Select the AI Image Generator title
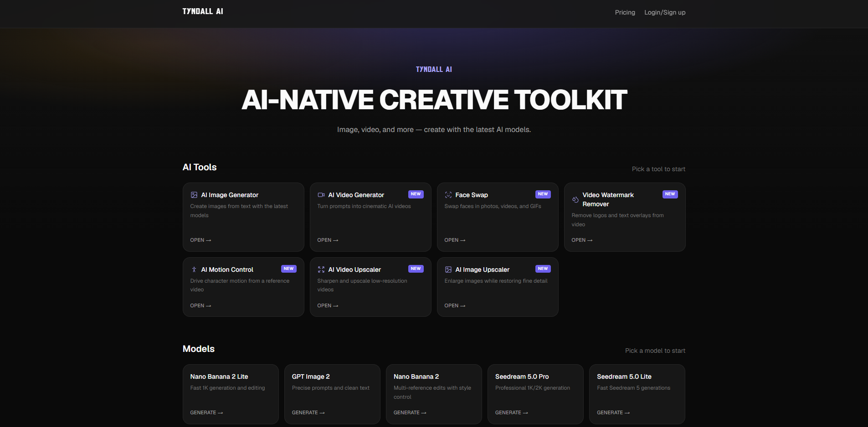 click(230, 195)
